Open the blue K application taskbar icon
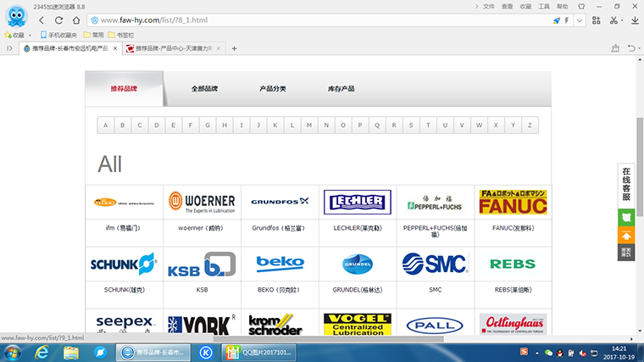This screenshot has width=644, height=362. (x=206, y=353)
